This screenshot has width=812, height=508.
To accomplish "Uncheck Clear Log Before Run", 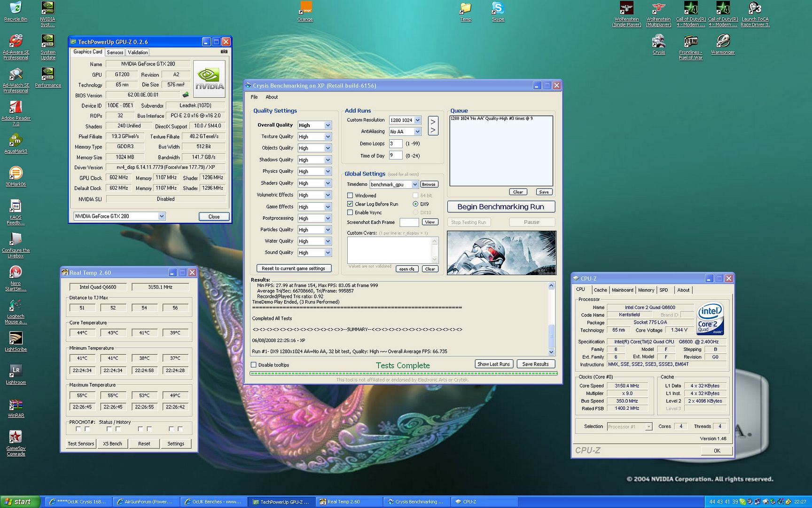I will pyautogui.click(x=350, y=204).
